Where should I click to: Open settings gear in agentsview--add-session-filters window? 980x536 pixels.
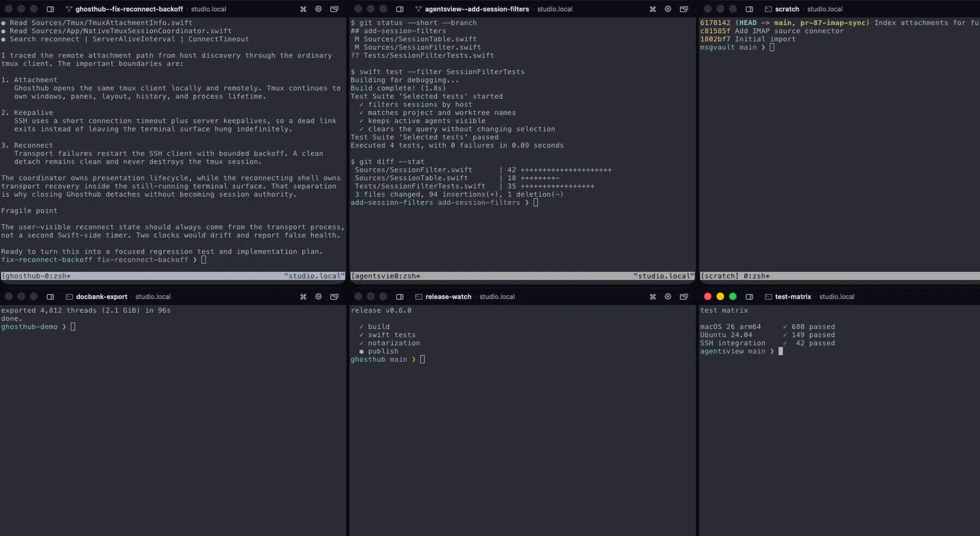(x=668, y=9)
